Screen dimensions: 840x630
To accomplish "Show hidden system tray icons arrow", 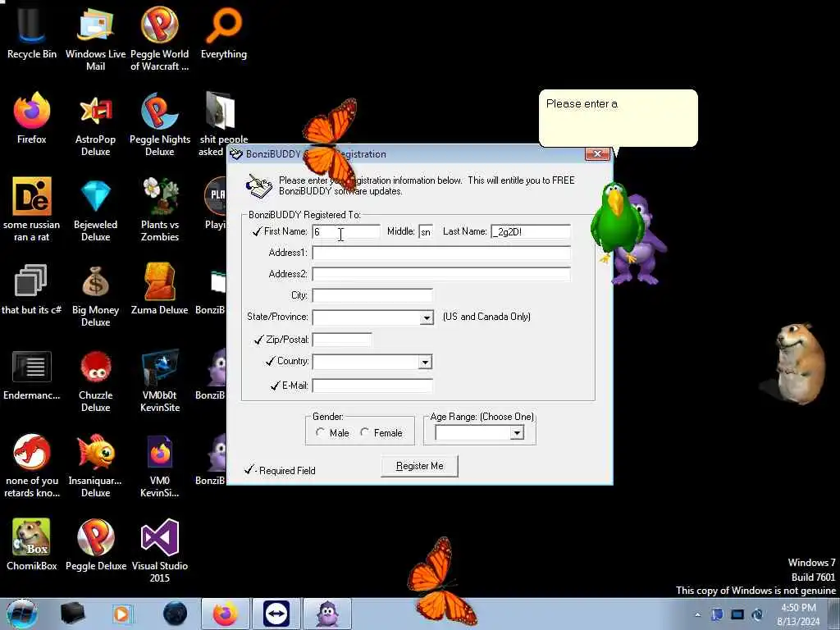I will point(697,614).
